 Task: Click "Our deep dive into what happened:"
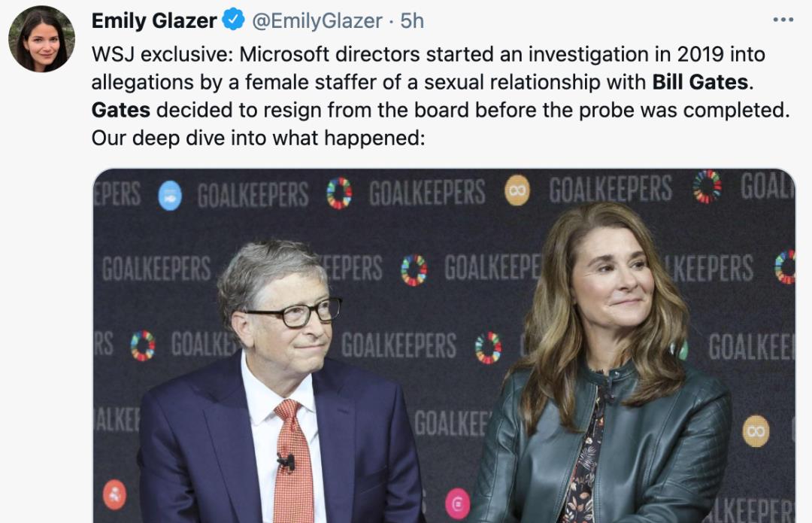coord(259,138)
